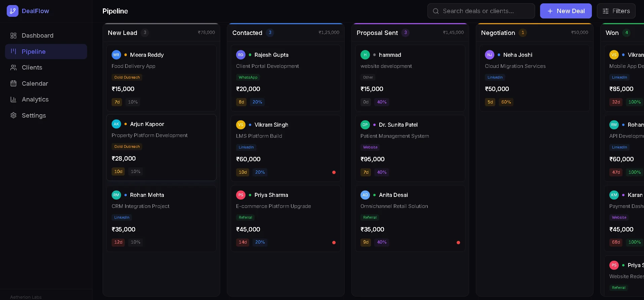Click Dr. Sunita Patel DP avatar
The image size is (644, 300).
pos(365,125)
